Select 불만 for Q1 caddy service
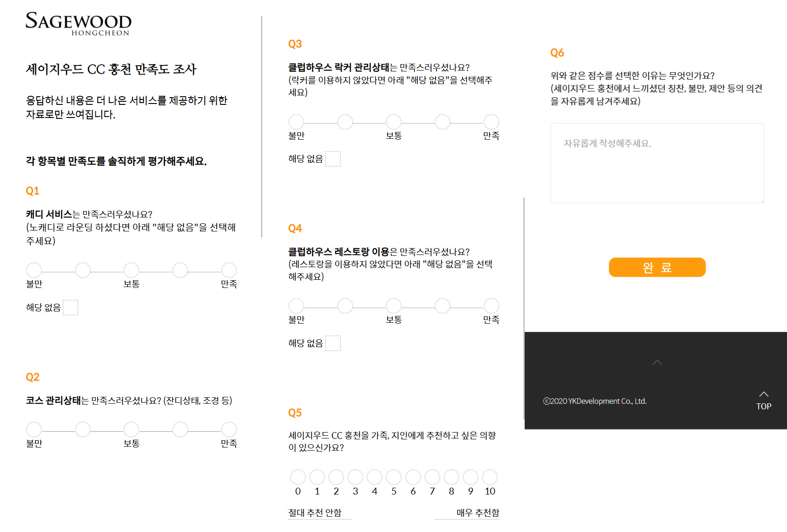Screen dimensions: 787x532 [34, 270]
